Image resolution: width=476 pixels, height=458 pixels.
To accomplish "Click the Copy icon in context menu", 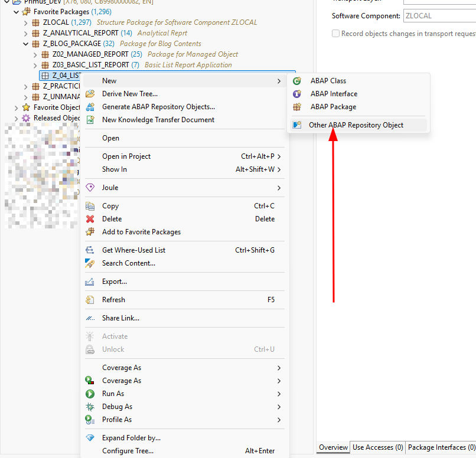I will (x=90, y=206).
